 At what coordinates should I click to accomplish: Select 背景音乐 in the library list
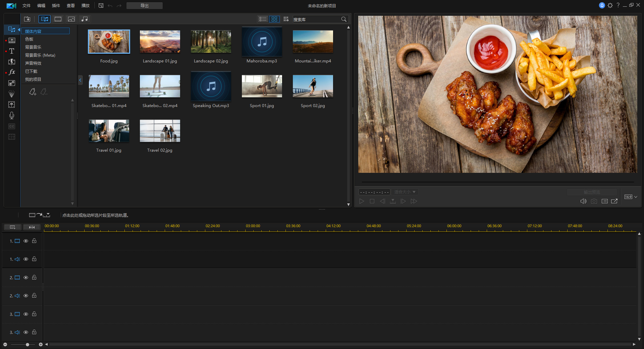[x=33, y=47]
